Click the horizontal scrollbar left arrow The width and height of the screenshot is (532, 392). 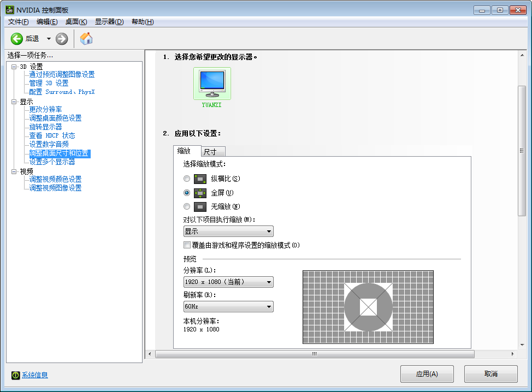(x=150, y=354)
